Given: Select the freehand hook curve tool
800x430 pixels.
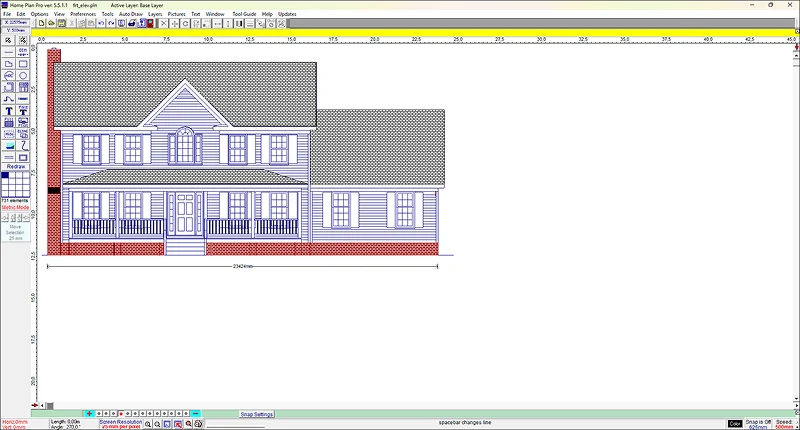Looking at the screenshot, I should 23,146.
